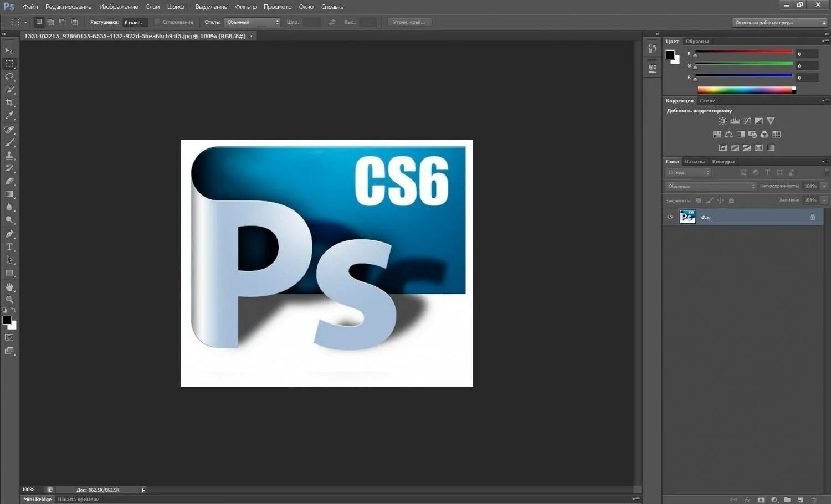
Task: Select the Zoom tool in toolbar
Action: pos(9,300)
